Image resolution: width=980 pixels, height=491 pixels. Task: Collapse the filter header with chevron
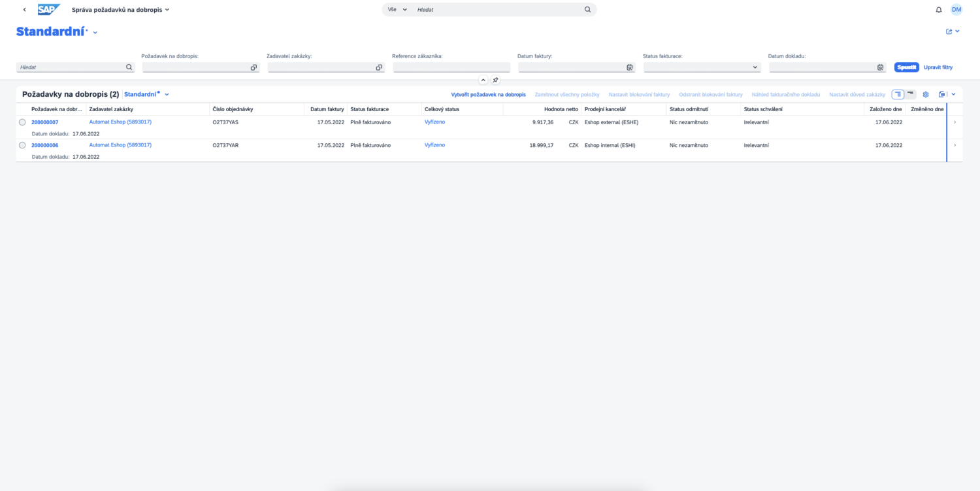(x=483, y=80)
